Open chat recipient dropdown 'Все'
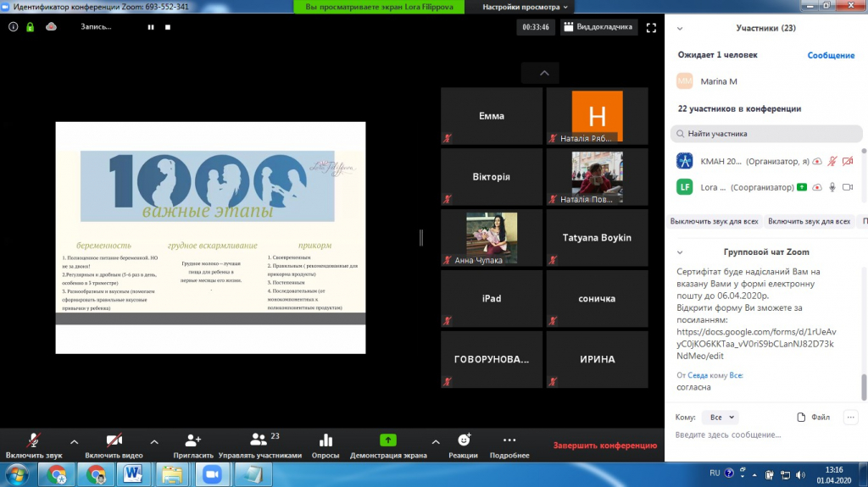Image resolution: width=868 pixels, height=487 pixels. click(x=721, y=418)
